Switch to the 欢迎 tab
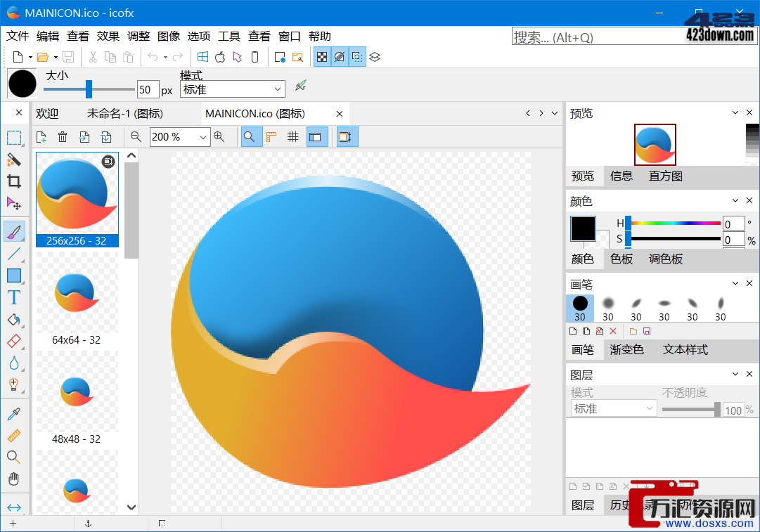Screen dimensions: 760x532 click(x=47, y=113)
